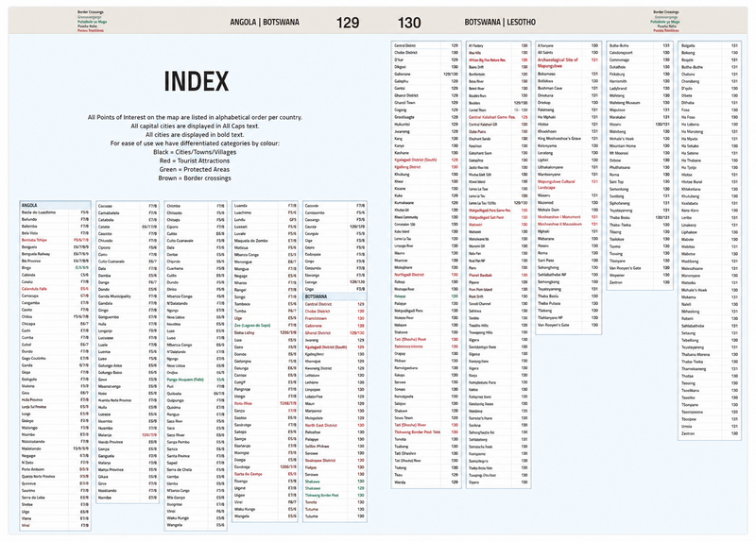Screen dimensions: 756x541
Task: Click the 'Serra da Leba' entry
Action: 33,498
